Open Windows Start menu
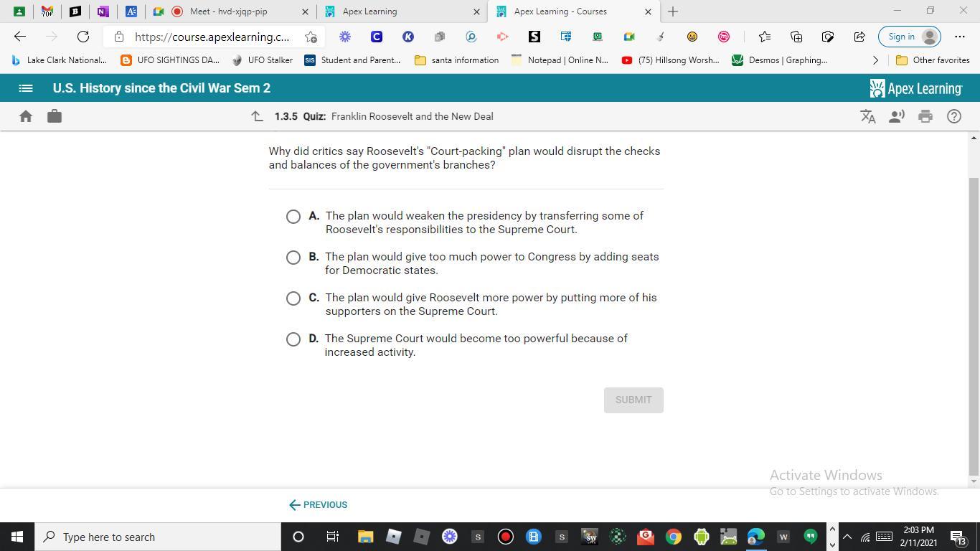980x551 pixels. click(x=17, y=537)
